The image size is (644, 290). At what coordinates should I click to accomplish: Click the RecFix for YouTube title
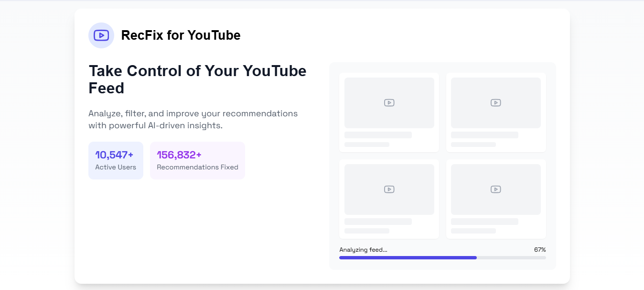181,35
